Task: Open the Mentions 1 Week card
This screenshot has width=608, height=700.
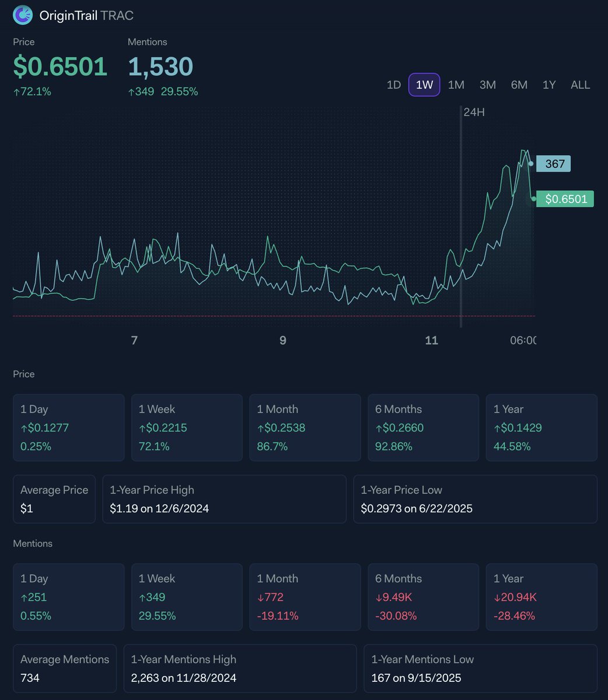Action: pos(187,597)
